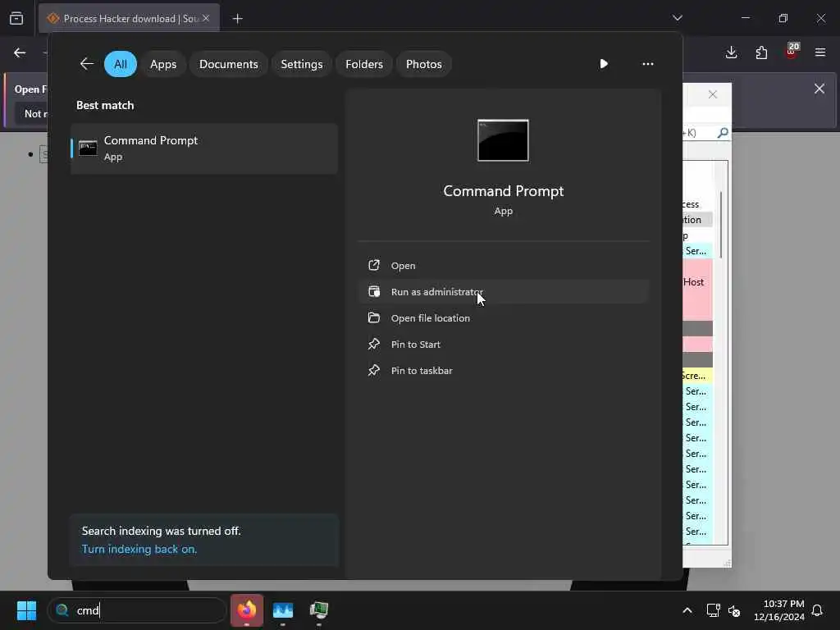The image size is (840, 630).
Task: Focus the taskbar search box containing cmd
Action: click(137, 610)
